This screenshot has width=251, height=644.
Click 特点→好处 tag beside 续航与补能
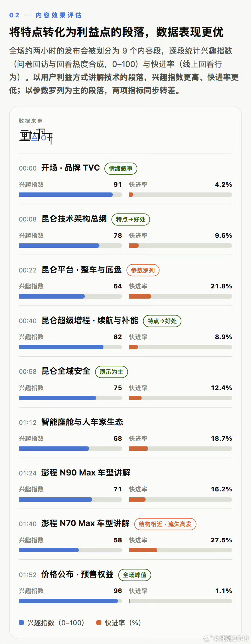tap(162, 321)
